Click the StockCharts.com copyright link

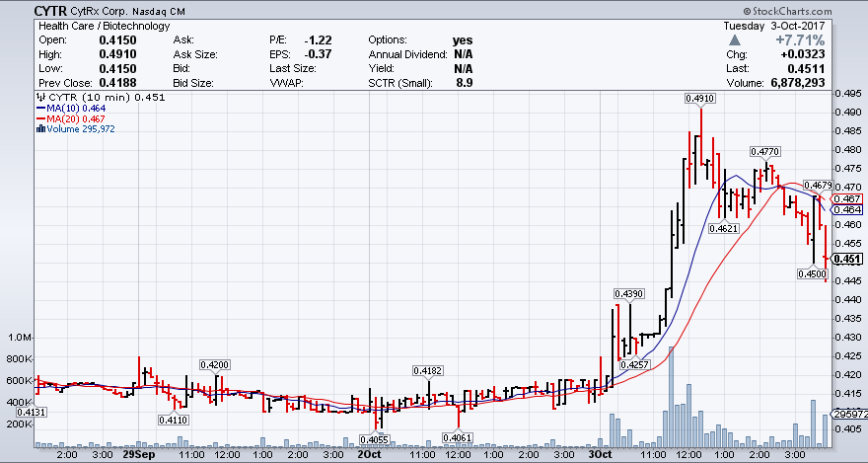point(817,9)
